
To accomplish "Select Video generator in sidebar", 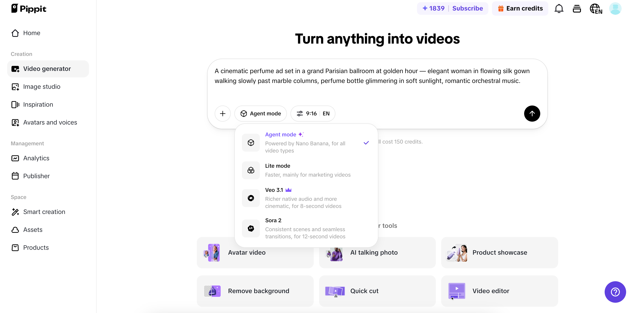I will 48,69.
